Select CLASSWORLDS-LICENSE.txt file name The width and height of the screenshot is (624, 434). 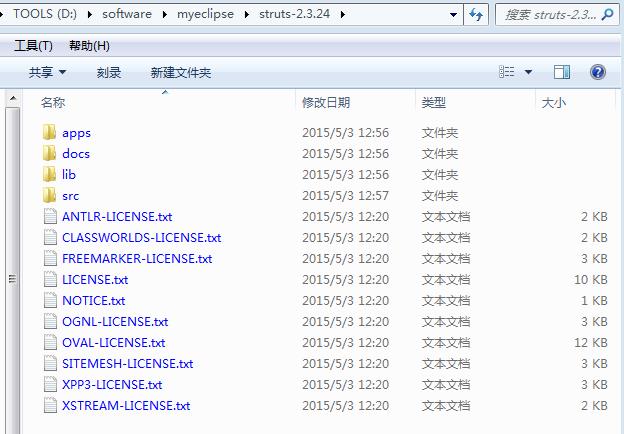[x=141, y=238]
